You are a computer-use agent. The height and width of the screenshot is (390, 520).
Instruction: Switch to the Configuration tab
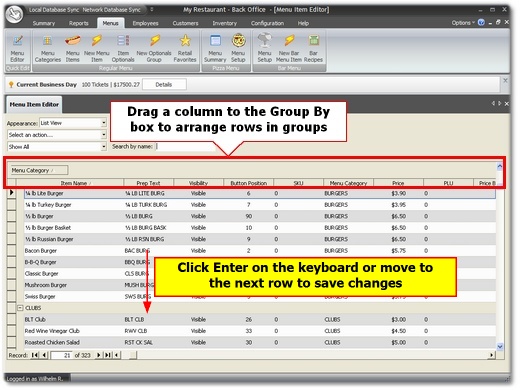point(267,23)
